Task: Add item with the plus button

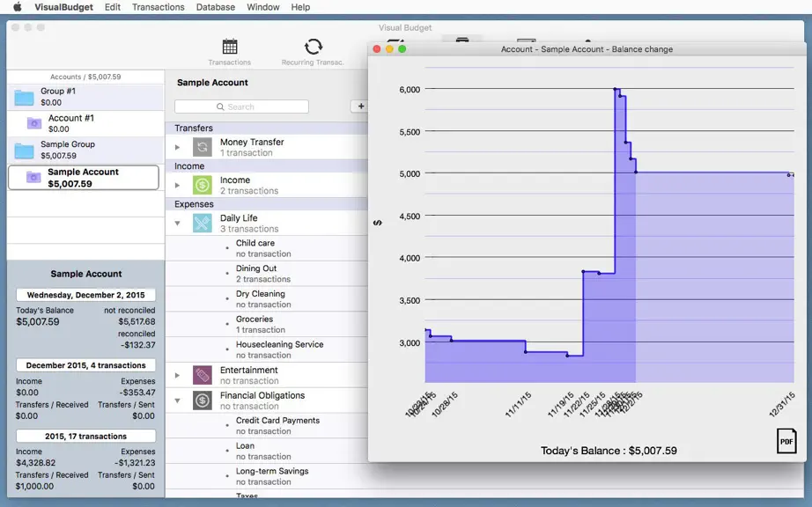Action: pos(360,106)
